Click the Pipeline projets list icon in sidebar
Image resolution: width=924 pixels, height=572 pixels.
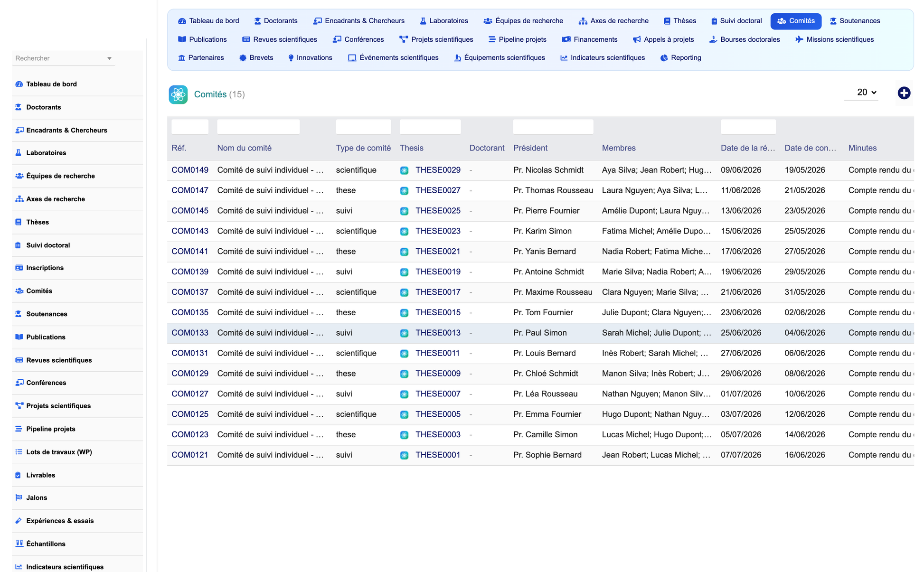[x=19, y=429]
